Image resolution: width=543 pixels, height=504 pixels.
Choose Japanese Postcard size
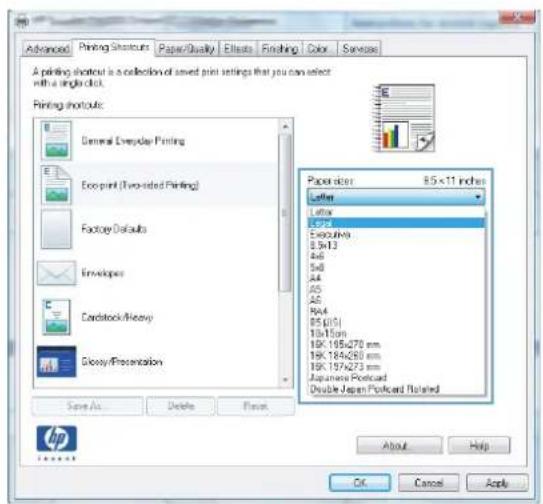396,378
